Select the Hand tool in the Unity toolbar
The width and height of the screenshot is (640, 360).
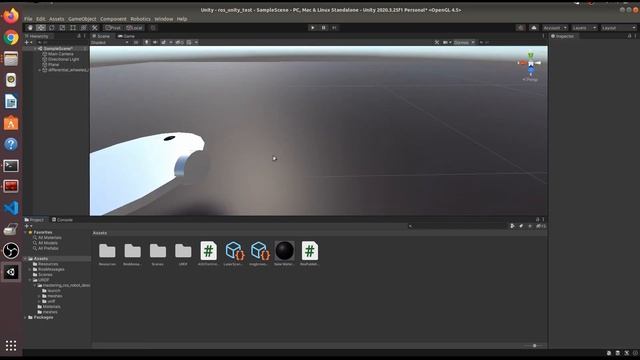pos(30,28)
